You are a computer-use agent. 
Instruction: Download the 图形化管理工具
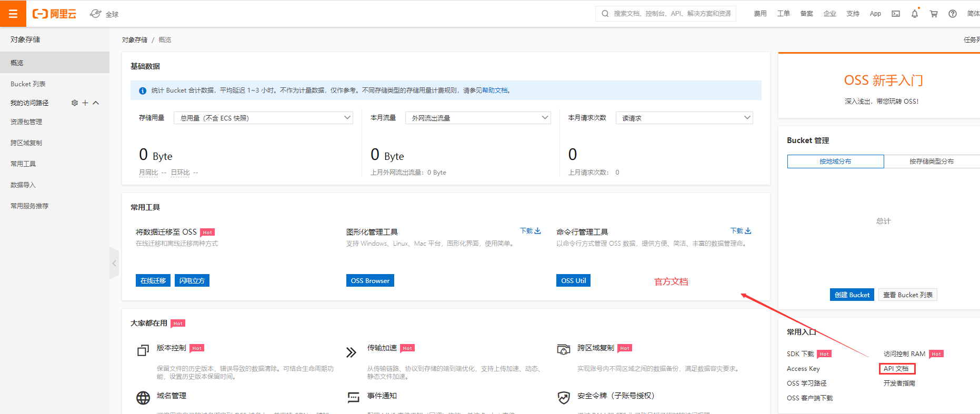click(x=531, y=231)
